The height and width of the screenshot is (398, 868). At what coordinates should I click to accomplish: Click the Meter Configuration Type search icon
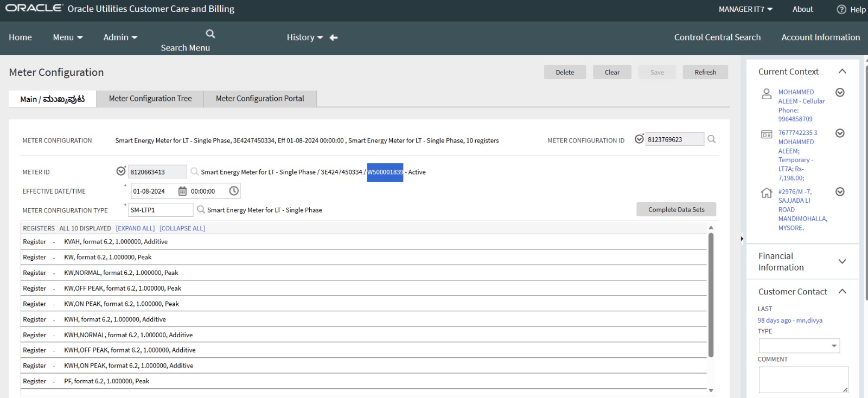tap(201, 210)
